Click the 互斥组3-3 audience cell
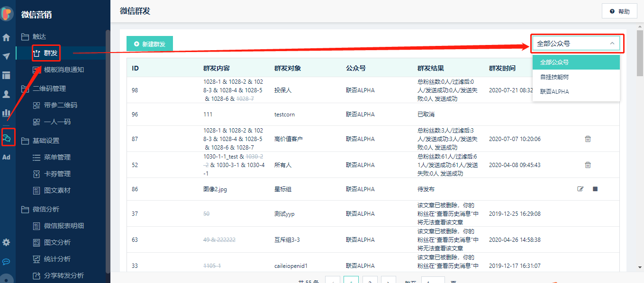Image resolution: width=644 pixels, height=283 pixels. tap(287, 240)
